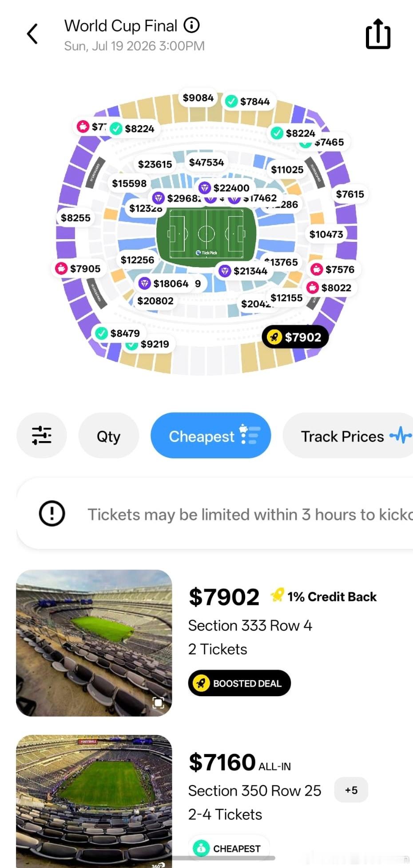Screen dimensions: 413x868
Task: Select the boosted $7902 rocket marker on map
Action: [x=295, y=337]
